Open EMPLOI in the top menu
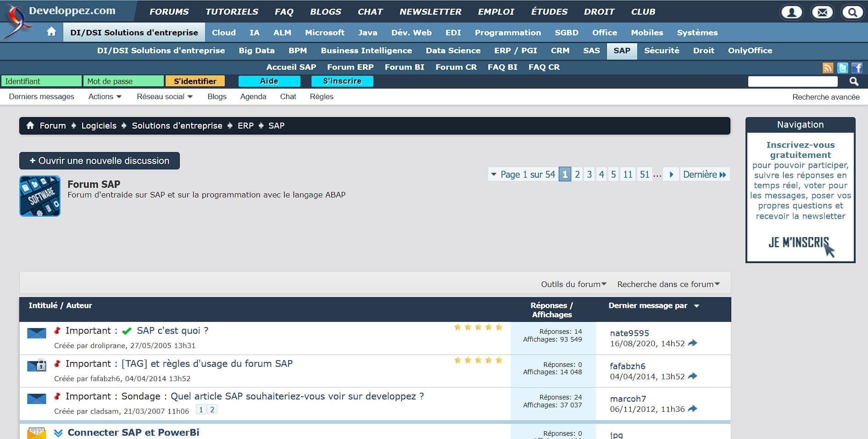 point(496,11)
